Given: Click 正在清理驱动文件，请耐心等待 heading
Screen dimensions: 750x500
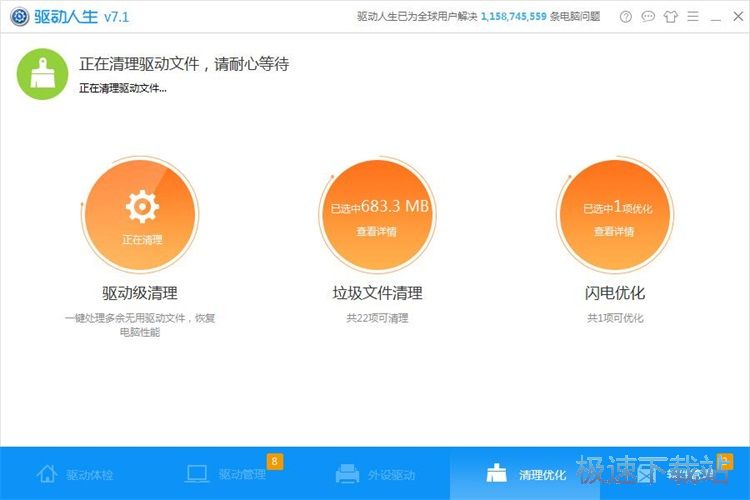Looking at the screenshot, I should point(184,64).
